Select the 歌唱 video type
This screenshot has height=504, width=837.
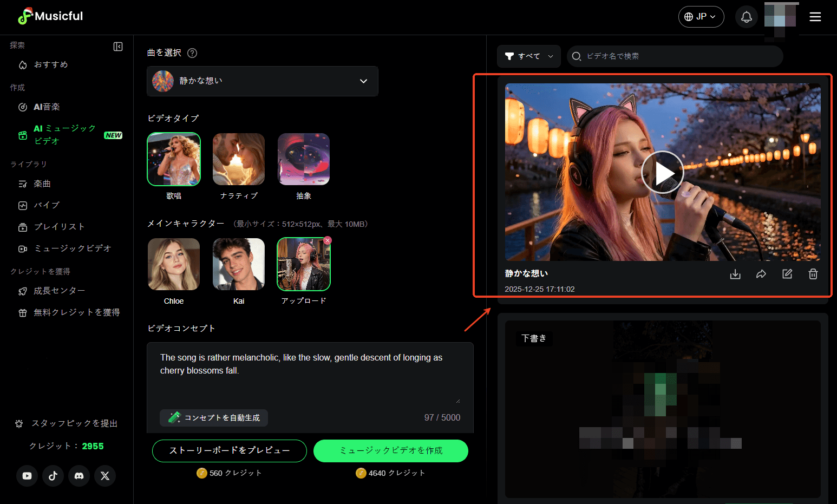174,160
